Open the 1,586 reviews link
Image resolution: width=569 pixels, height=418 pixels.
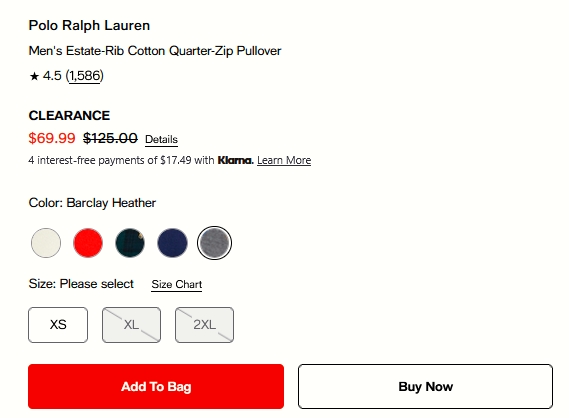pos(85,76)
